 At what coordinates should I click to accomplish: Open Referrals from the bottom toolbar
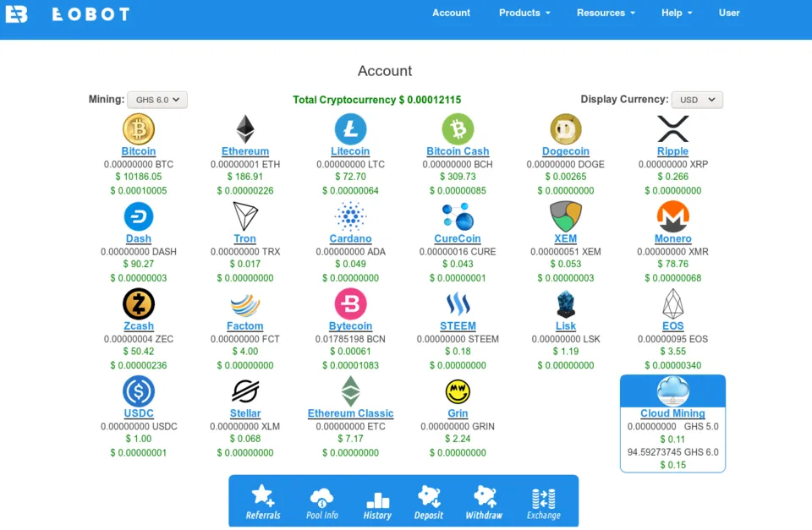[x=263, y=501]
